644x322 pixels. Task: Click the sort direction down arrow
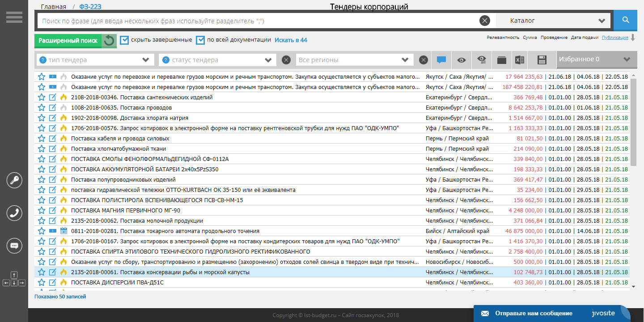[633, 38]
